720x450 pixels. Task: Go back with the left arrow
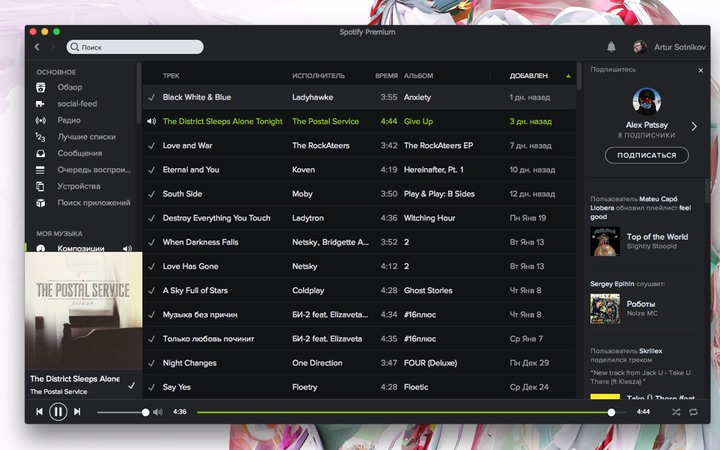click(x=37, y=47)
